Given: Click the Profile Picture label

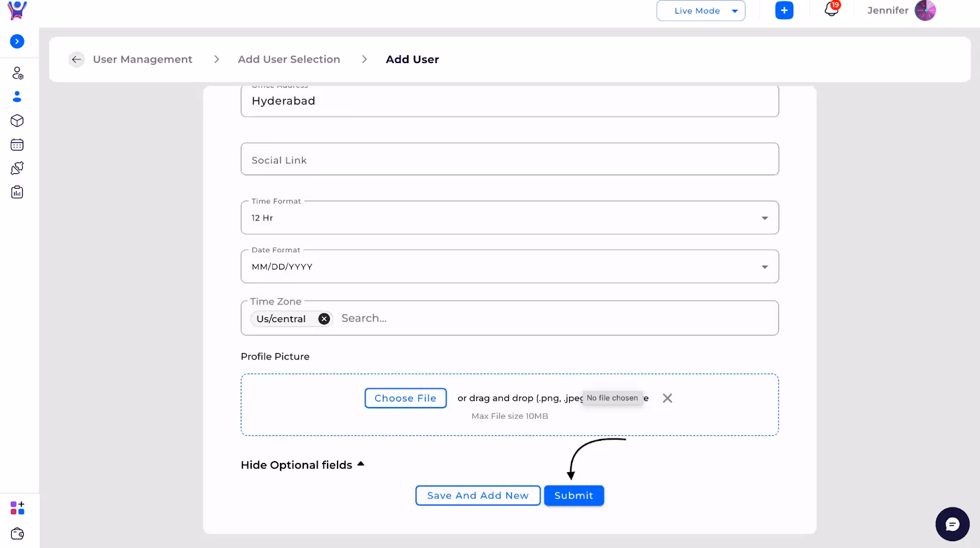Looking at the screenshot, I should point(275,356).
